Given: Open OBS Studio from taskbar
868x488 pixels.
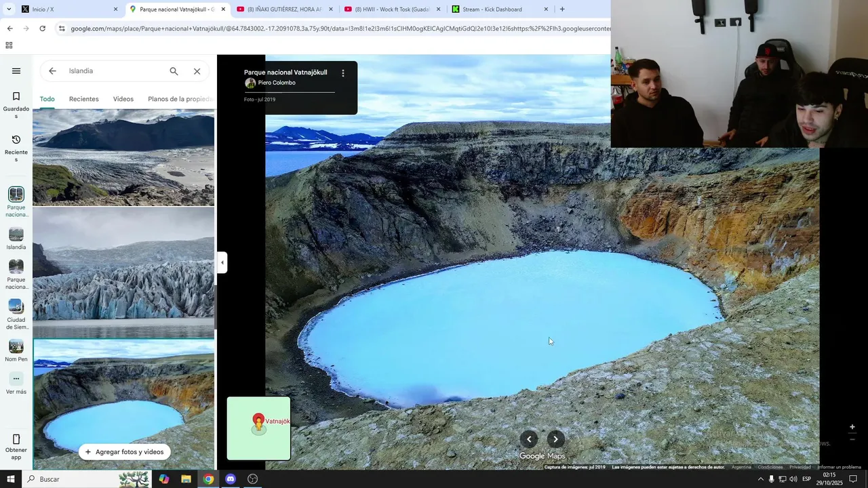Looking at the screenshot, I should (x=253, y=479).
